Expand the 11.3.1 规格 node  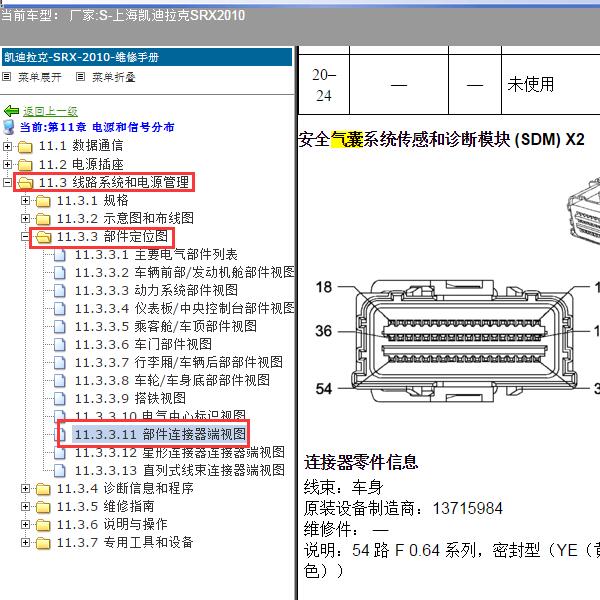click(x=25, y=200)
